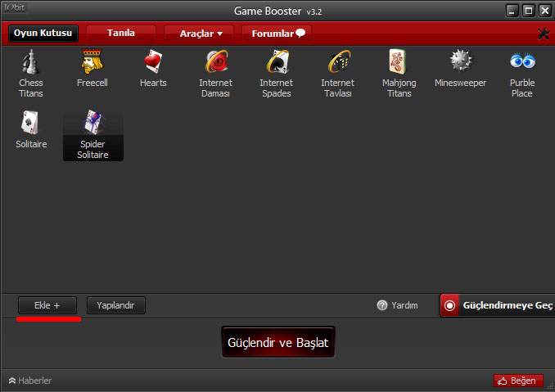Switch to the Oyun Kutusu tab

point(43,34)
